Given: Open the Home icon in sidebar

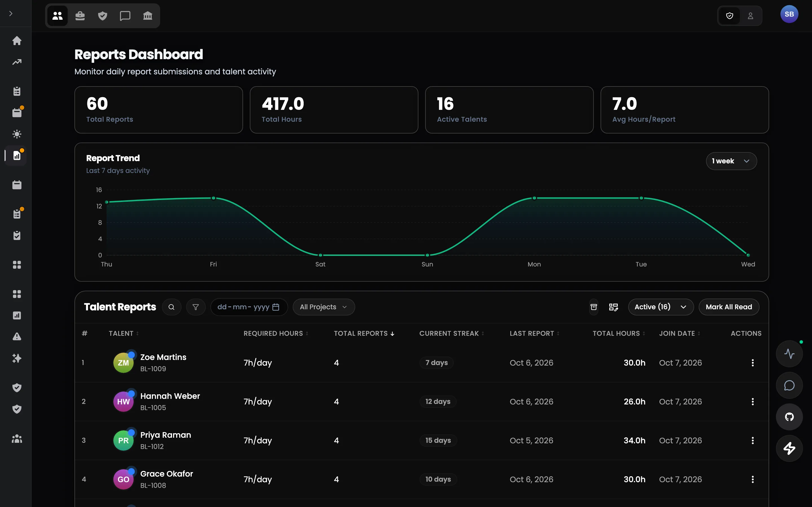Looking at the screenshot, I should [17, 41].
